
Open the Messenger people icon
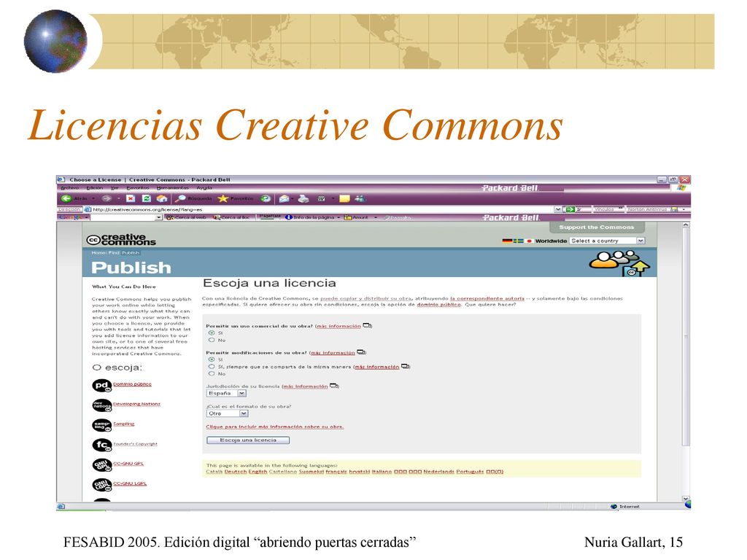pos(360,198)
